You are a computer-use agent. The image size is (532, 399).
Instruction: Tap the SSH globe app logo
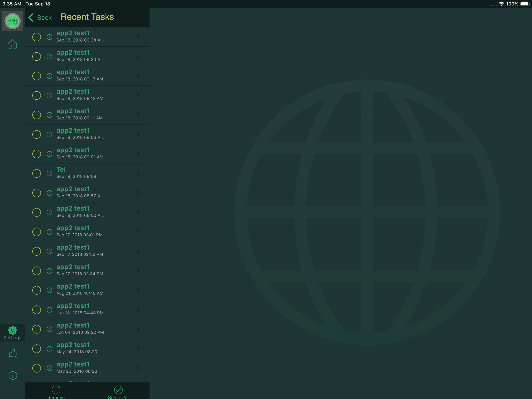coord(12,21)
